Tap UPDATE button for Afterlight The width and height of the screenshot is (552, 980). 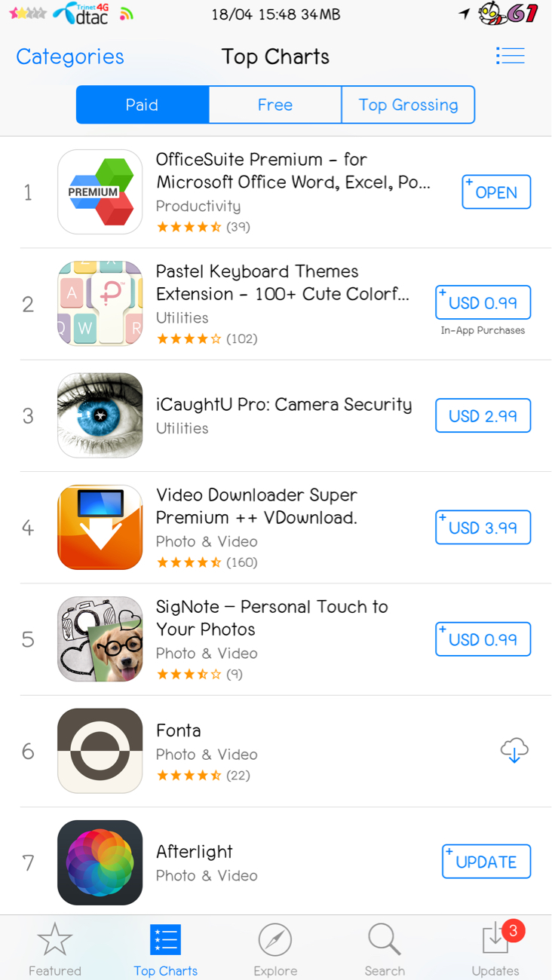486,862
